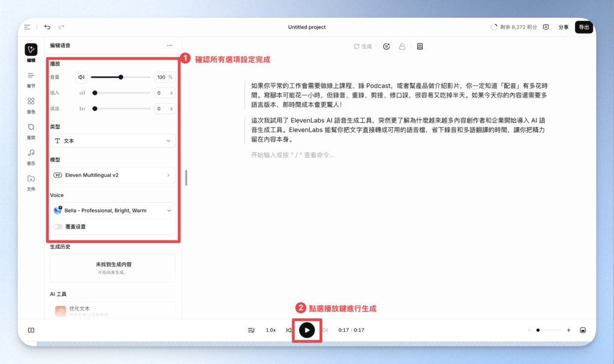Skip to previous segment

[x=288, y=330]
